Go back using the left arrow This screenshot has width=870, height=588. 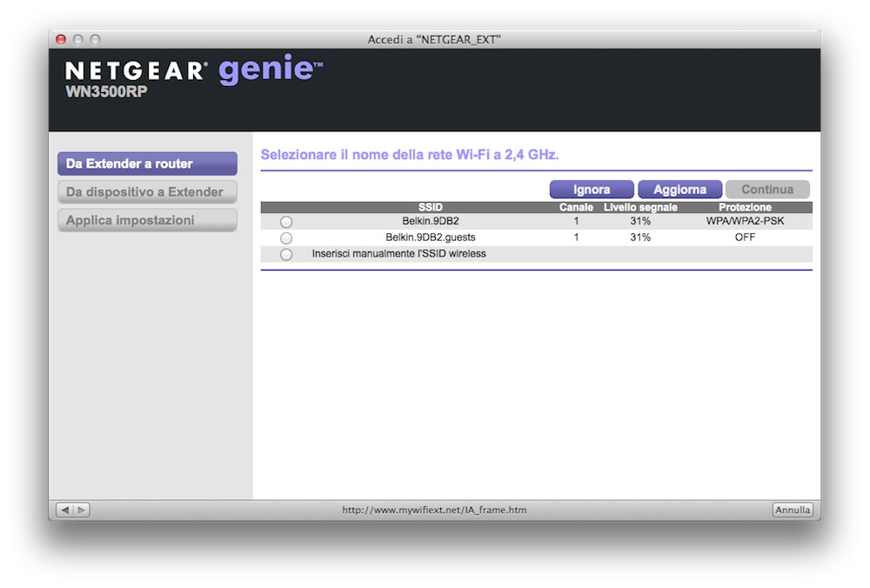coord(65,511)
